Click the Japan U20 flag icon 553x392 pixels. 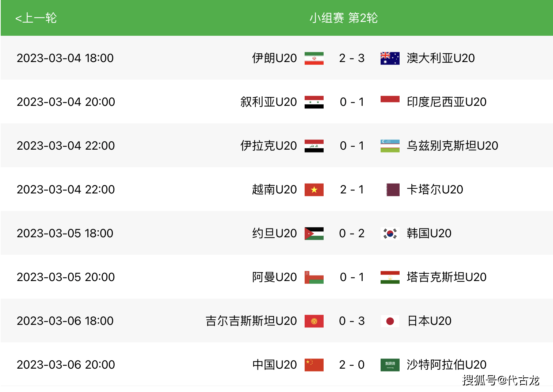pos(390,321)
